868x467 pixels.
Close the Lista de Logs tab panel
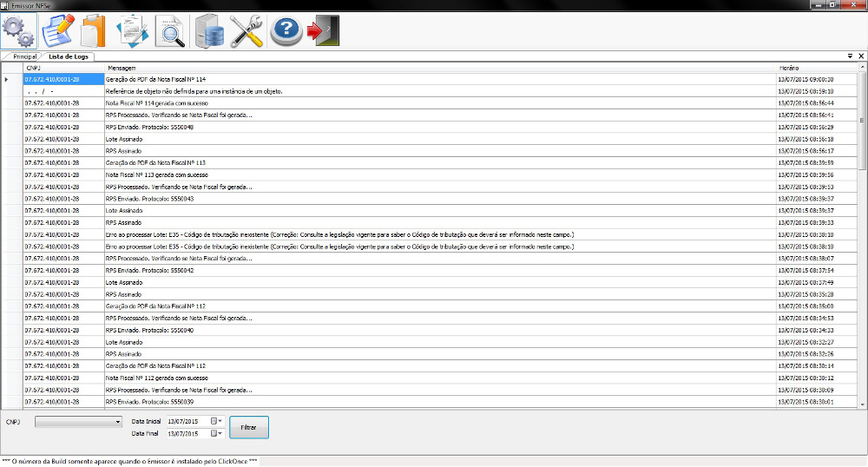click(860, 56)
